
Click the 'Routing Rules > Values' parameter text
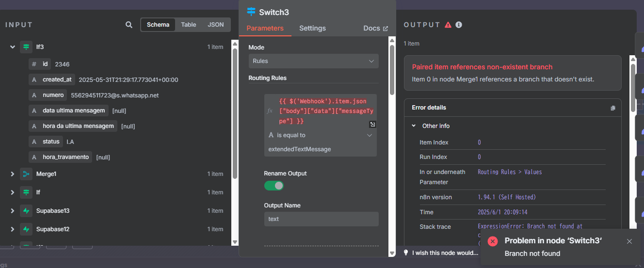[x=510, y=172]
